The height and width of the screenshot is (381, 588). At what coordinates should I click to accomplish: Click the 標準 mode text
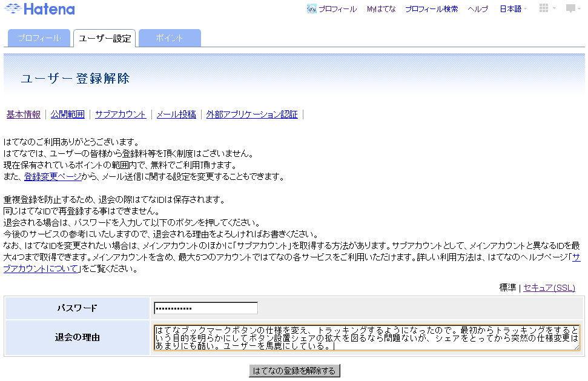click(x=507, y=288)
